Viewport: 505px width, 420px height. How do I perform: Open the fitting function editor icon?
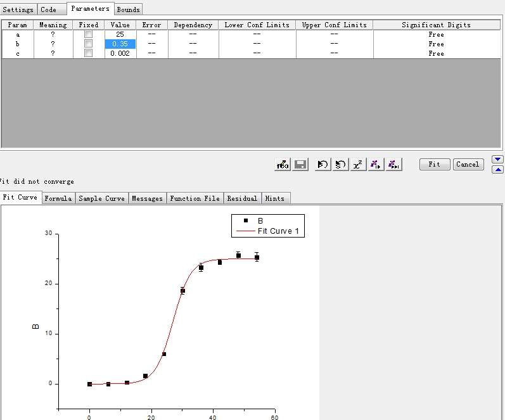[283, 165]
